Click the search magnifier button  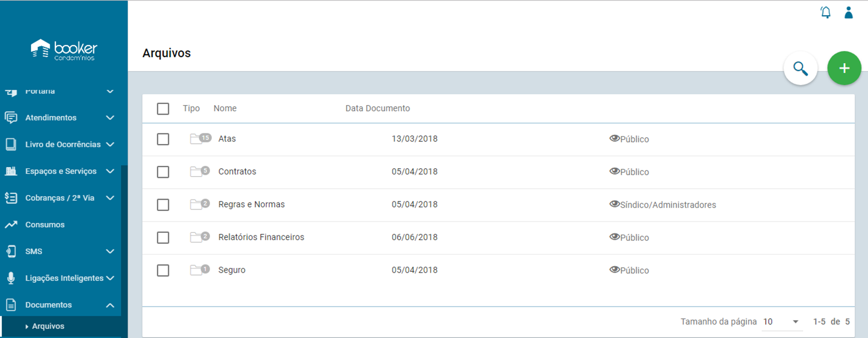(x=800, y=69)
